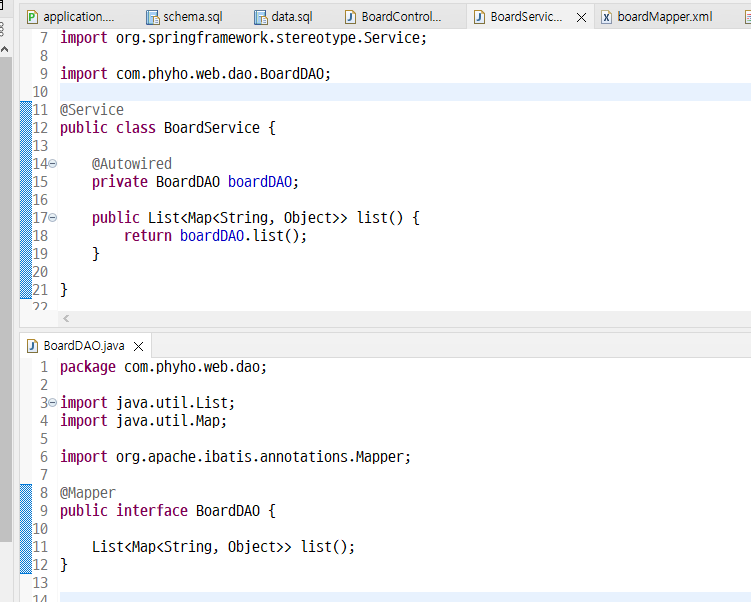Click the import com.phyho.web.dao.BoardDAO line
Image resolution: width=751 pixels, height=602 pixels.
coord(195,74)
